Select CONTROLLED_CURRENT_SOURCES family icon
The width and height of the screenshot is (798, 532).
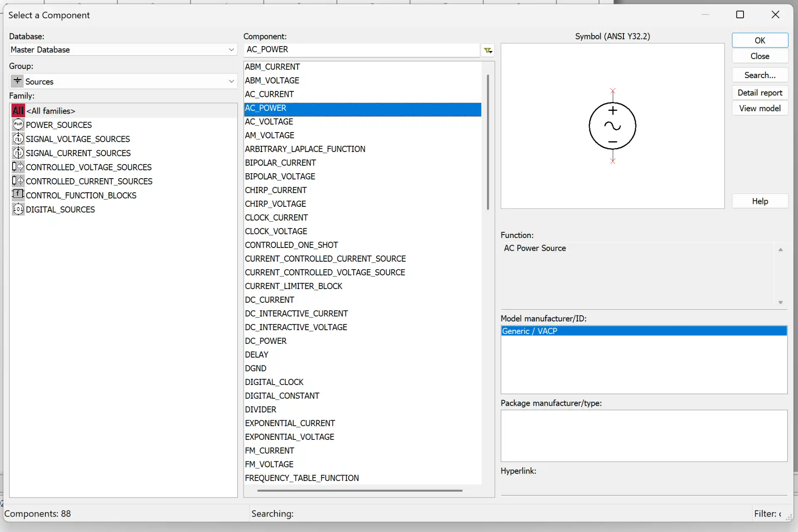click(18, 181)
